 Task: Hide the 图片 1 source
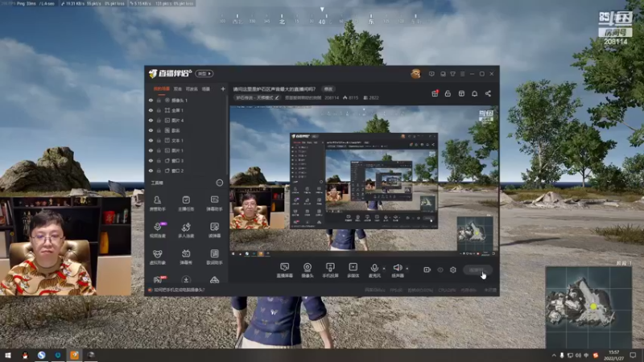click(151, 150)
